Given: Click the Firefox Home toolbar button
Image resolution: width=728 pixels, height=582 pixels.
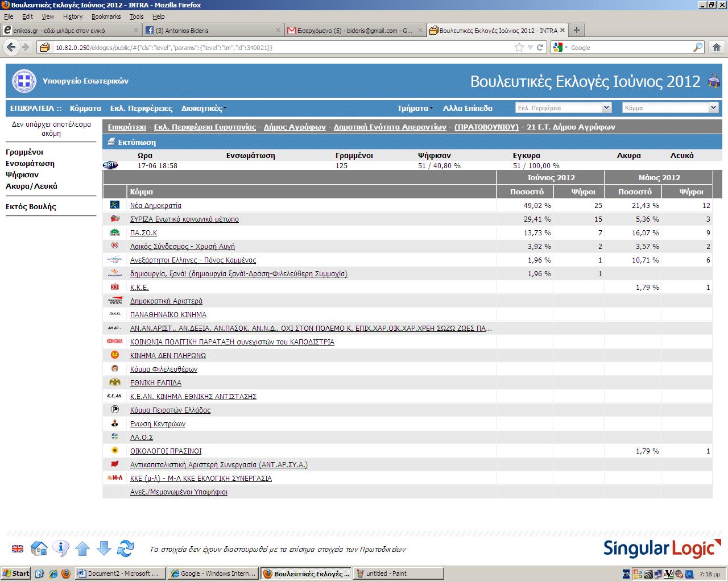Looking at the screenshot, I should point(716,48).
